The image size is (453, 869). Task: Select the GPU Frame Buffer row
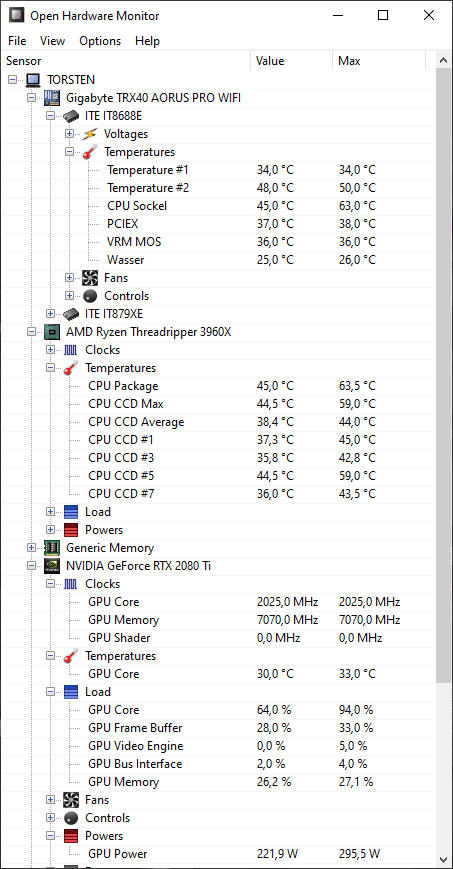(x=220, y=728)
